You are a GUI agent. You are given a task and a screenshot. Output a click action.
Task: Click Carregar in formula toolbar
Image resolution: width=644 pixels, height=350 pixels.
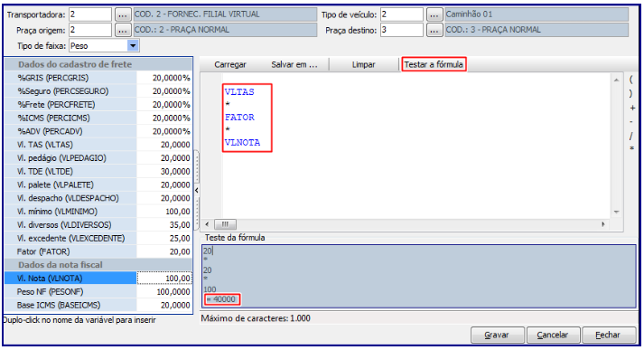pos(230,64)
